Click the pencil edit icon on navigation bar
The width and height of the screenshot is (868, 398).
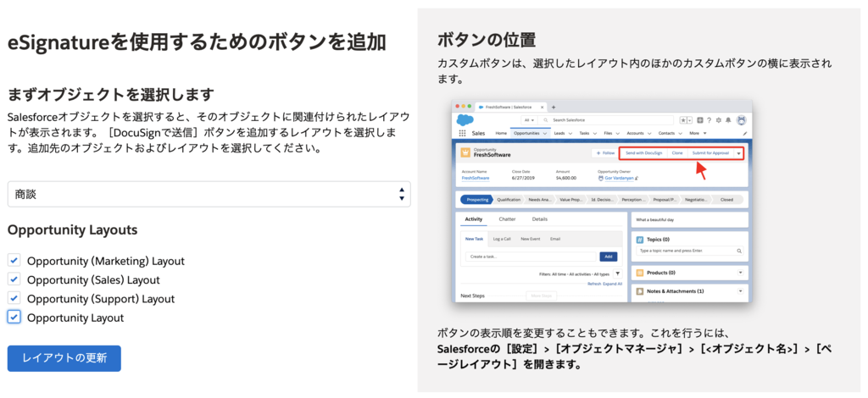point(744,133)
